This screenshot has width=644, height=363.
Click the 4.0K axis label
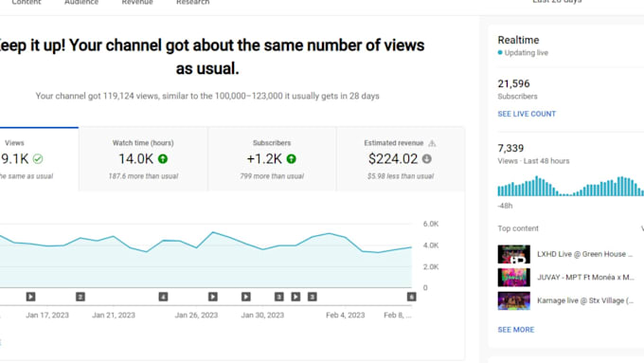431,245
